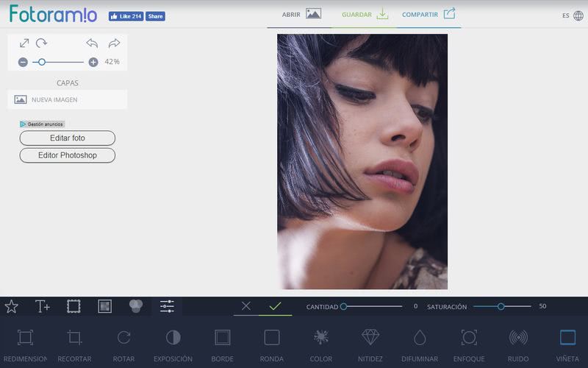Open the color filters circles tool
588x368 pixels.
tap(136, 306)
